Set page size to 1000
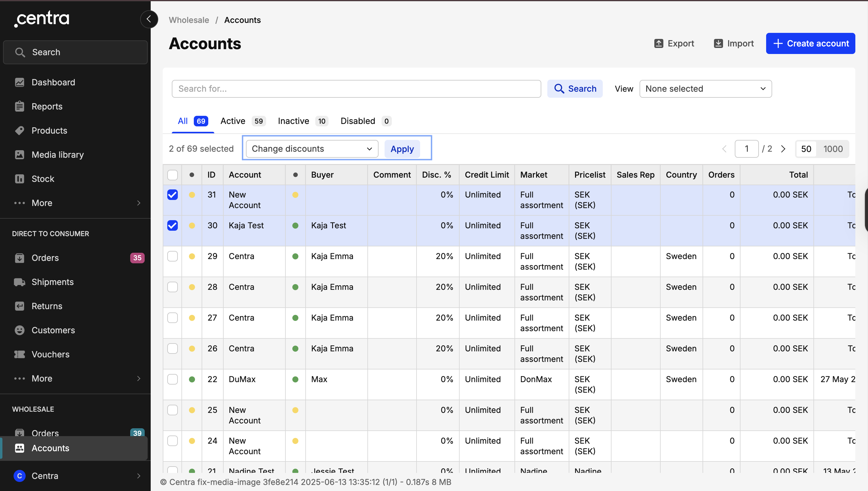This screenshot has width=868, height=491. tap(833, 149)
